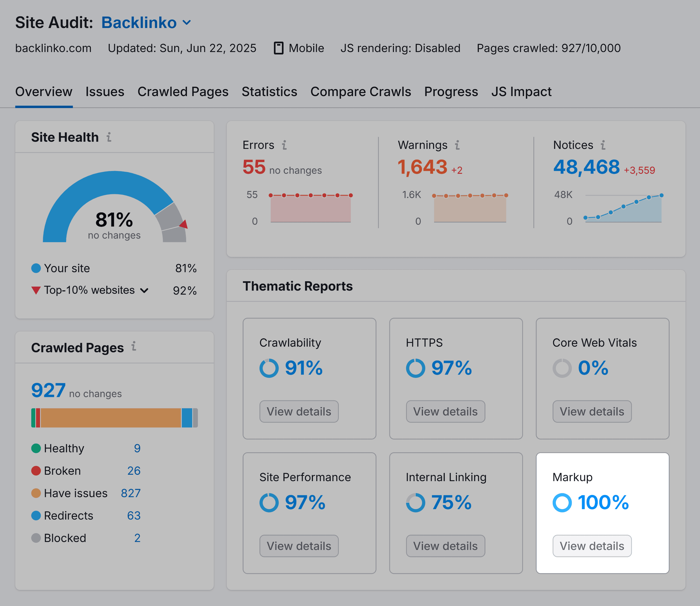
Task: Click the Crawlability donut chart icon
Action: click(269, 368)
